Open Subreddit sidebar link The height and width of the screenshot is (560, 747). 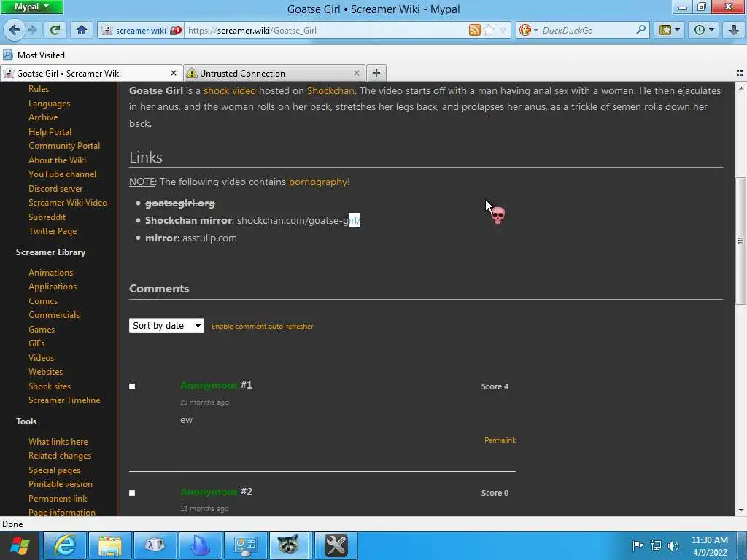pyautogui.click(x=47, y=217)
